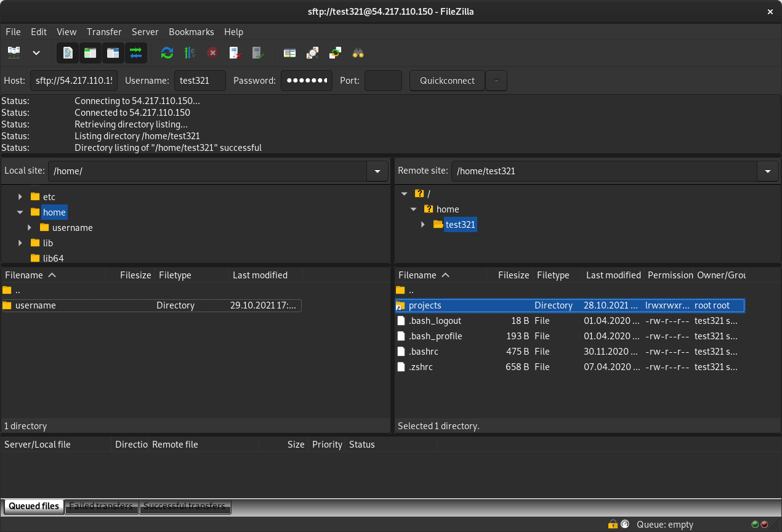Switch to Successful transfers tab

click(x=185, y=506)
